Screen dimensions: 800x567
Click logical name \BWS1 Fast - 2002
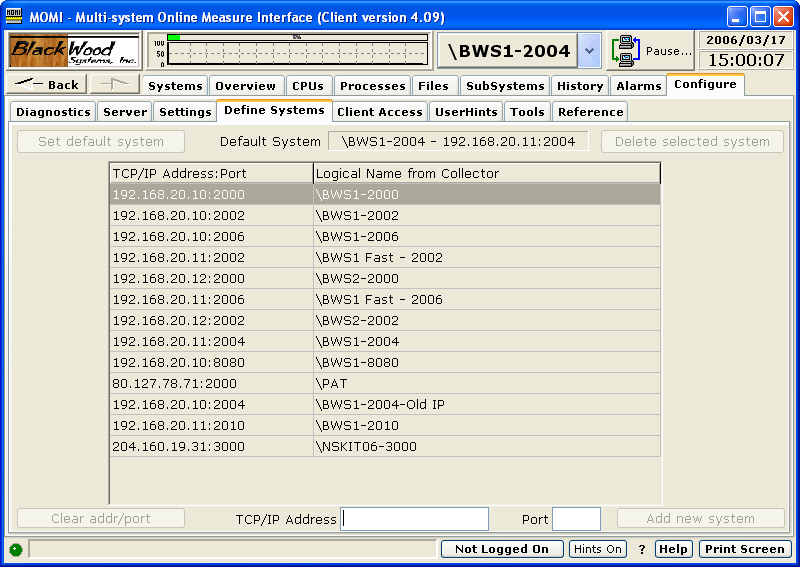379,257
